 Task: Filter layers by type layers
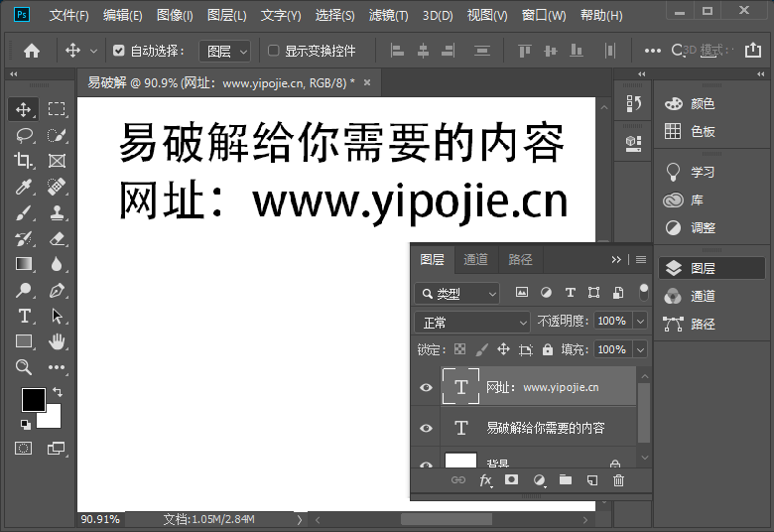[571, 293]
